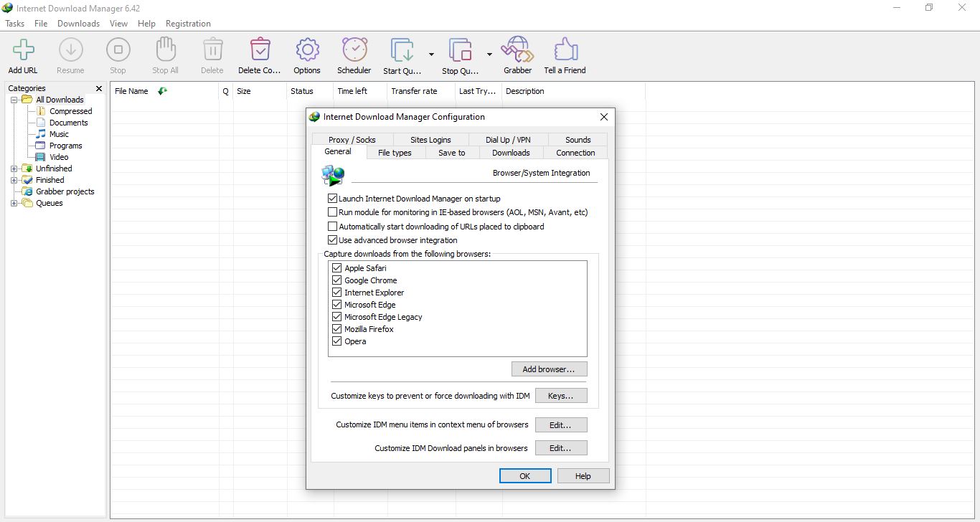Select the Documents category
980x522 pixels.
click(x=68, y=123)
